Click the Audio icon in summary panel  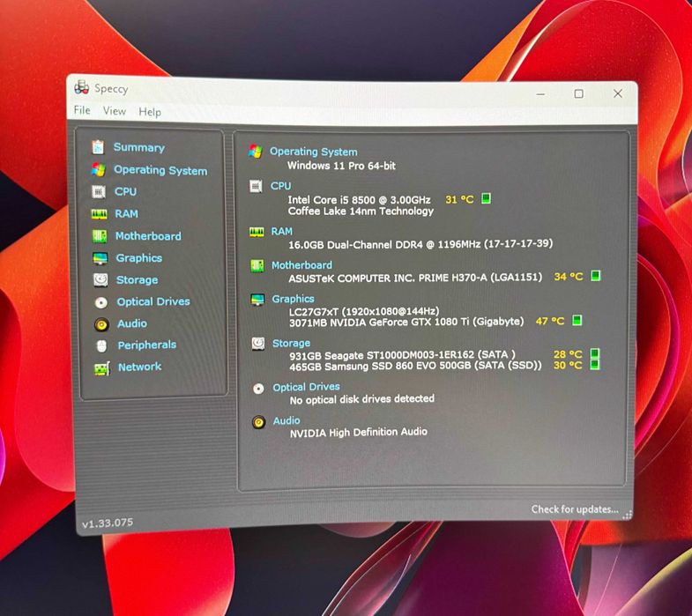pos(258,422)
